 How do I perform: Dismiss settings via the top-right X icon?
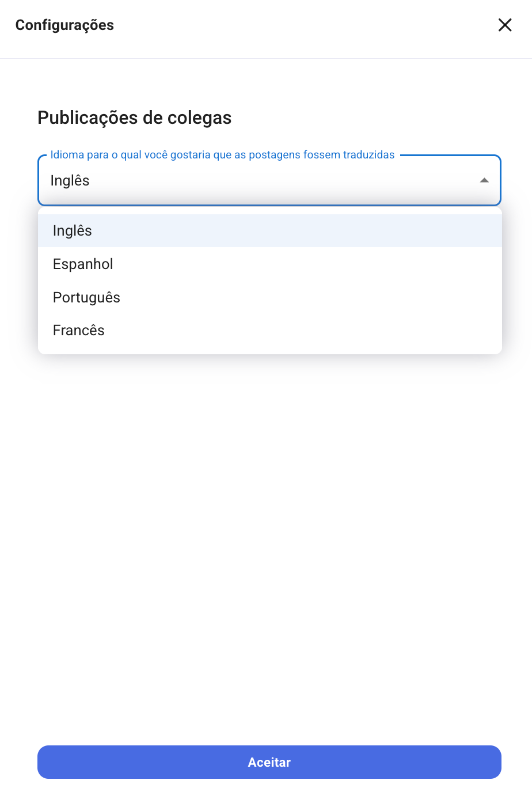[505, 25]
